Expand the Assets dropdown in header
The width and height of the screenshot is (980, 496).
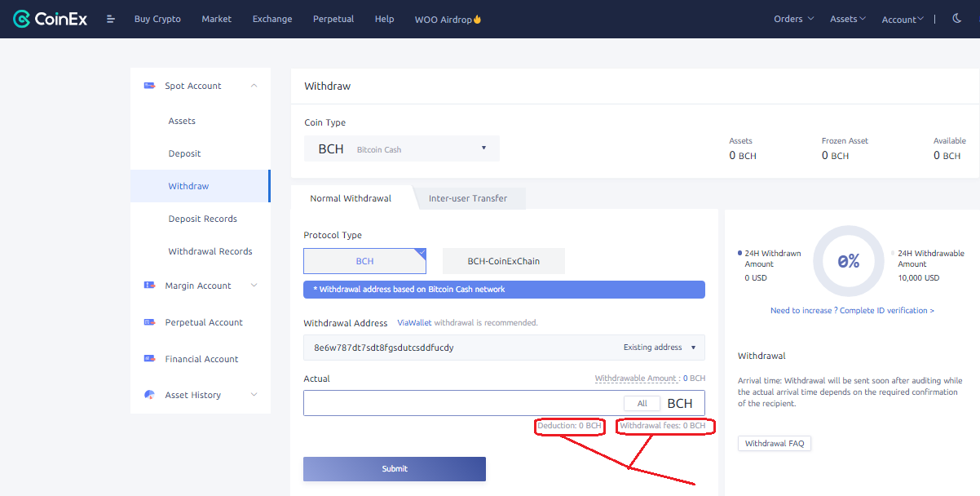pyautogui.click(x=848, y=19)
